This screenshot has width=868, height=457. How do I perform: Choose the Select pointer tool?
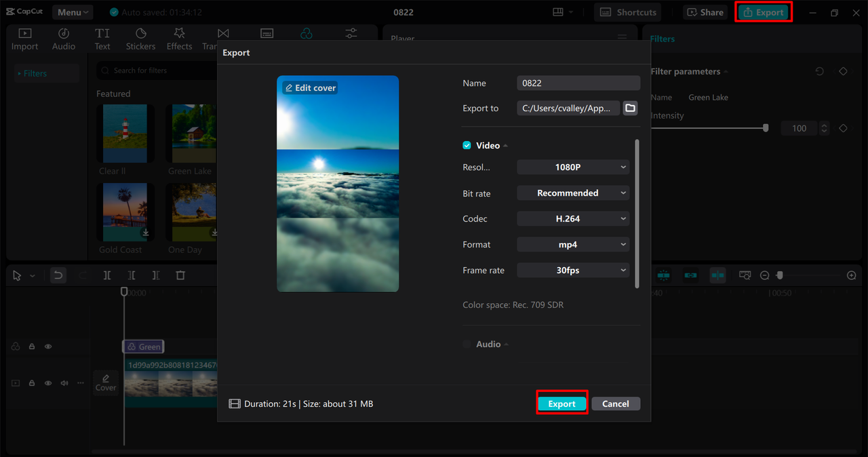pos(17,275)
